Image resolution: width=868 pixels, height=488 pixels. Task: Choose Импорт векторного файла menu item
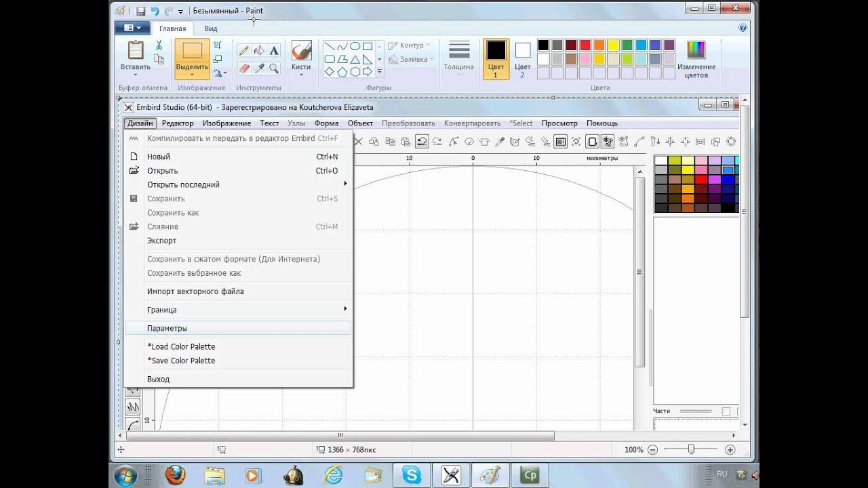(239, 291)
